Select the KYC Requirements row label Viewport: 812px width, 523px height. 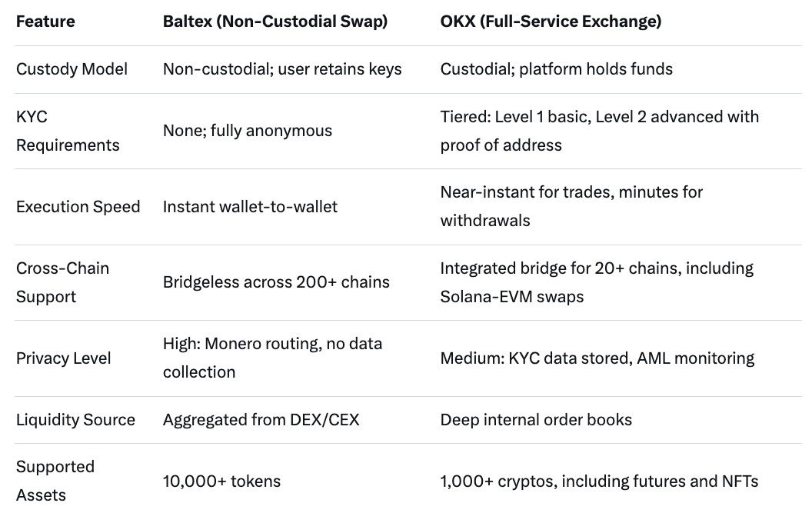[x=68, y=131]
